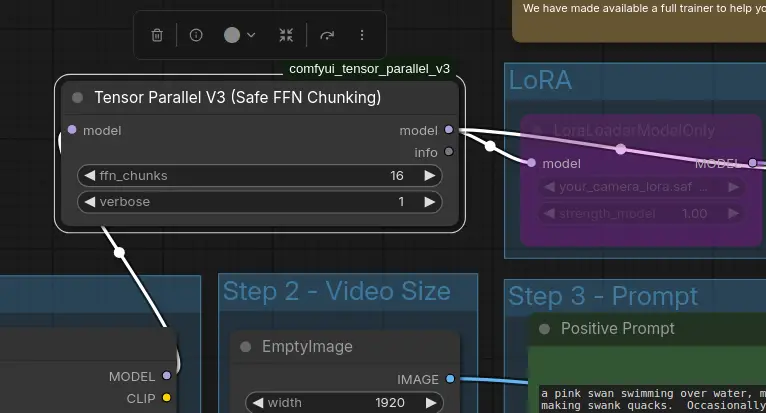Decrease ffn_chunks with left arrow
The width and height of the screenshot is (766, 413).
pos(89,176)
